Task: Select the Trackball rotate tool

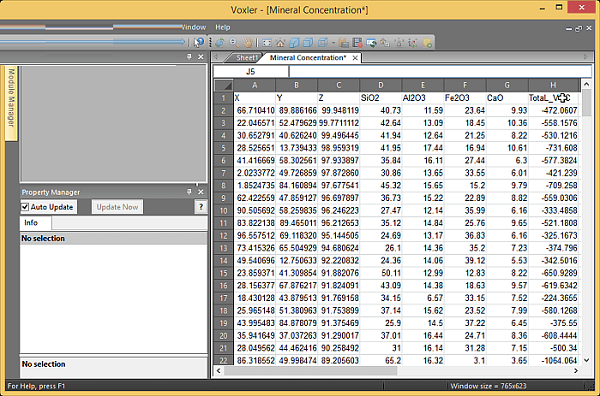Action: pos(220,42)
